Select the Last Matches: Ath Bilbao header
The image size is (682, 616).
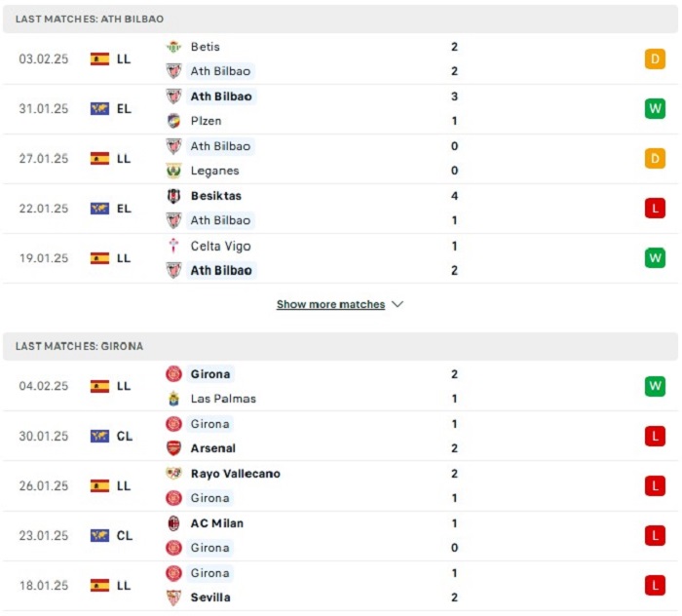[340, 19]
